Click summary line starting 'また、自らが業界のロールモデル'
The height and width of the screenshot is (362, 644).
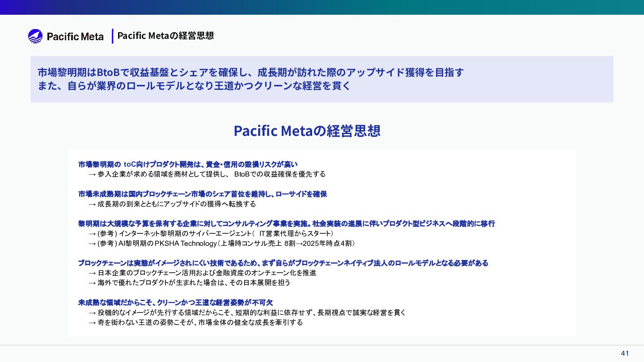tap(194, 86)
